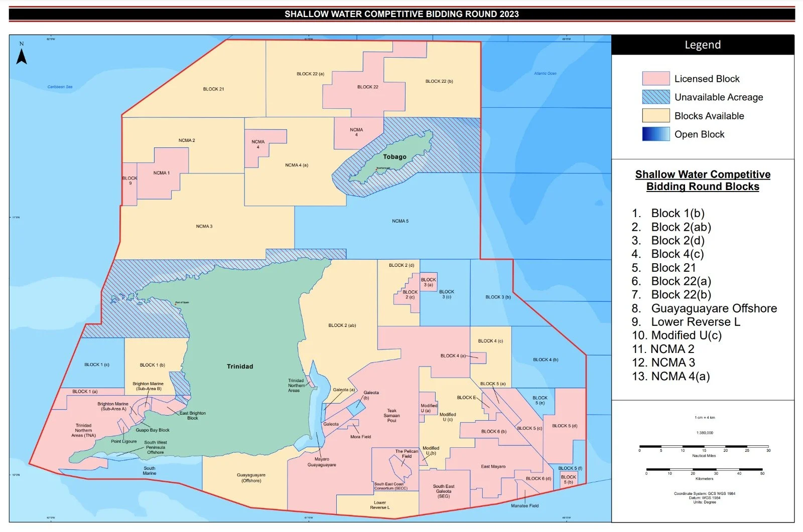This screenshot has height=532, width=803.
Task: Select Guayaguayare Offshore in the block list
Action: click(x=713, y=308)
